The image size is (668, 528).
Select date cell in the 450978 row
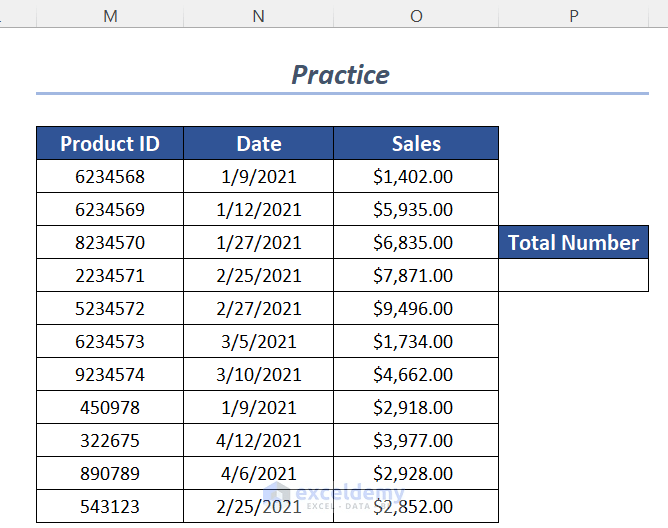pyautogui.click(x=259, y=407)
